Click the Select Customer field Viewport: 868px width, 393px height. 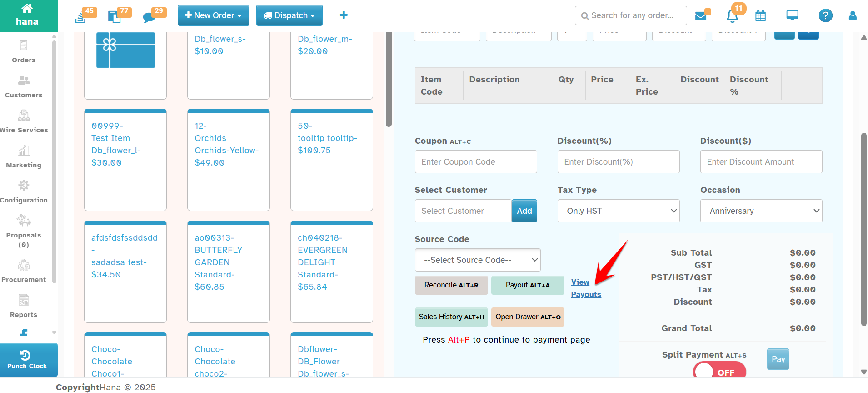[463, 211]
